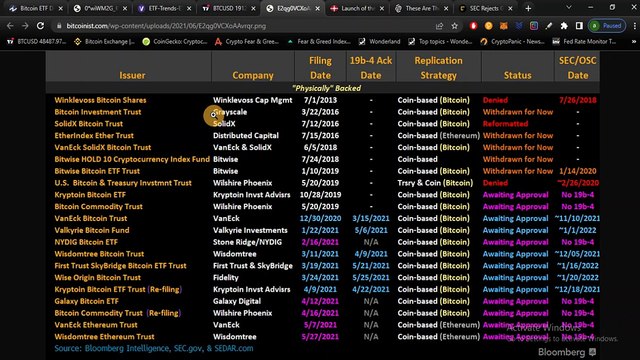The width and height of the screenshot is (640, 360).
Task: Open the gradient-bordered square extension
Action: [x=534, y=26]
